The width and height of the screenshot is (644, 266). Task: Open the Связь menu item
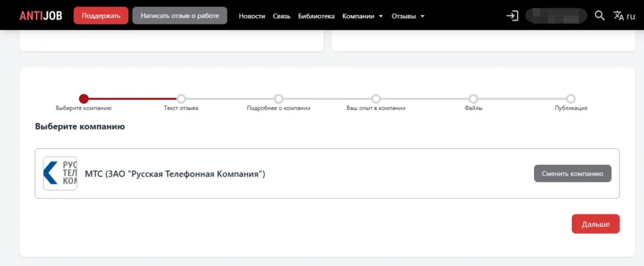pos(282,16)
